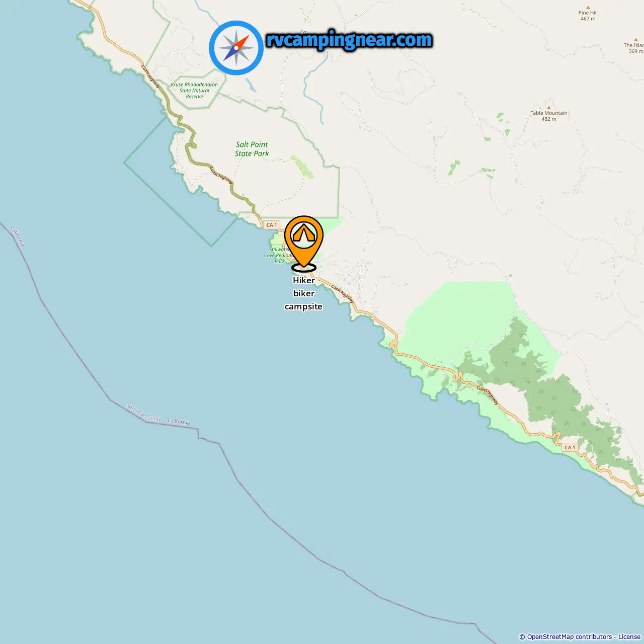Click The Island peak triangle

(x=636, y=39)
